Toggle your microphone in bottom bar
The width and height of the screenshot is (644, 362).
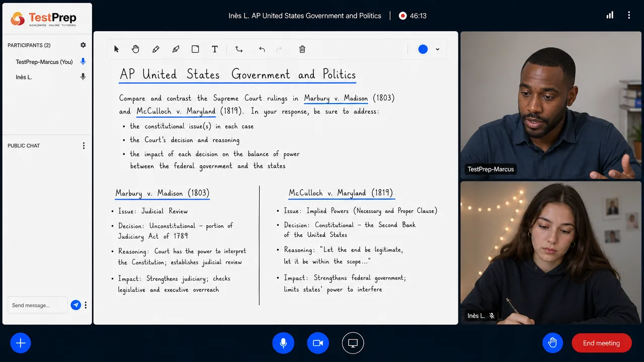[x=283, y=343]
